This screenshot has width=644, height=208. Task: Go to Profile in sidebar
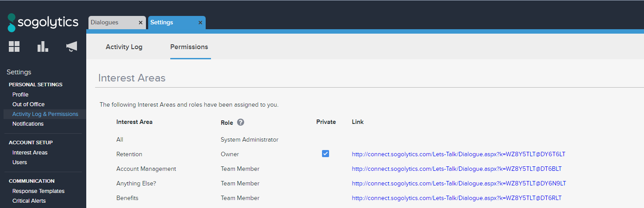20,95
